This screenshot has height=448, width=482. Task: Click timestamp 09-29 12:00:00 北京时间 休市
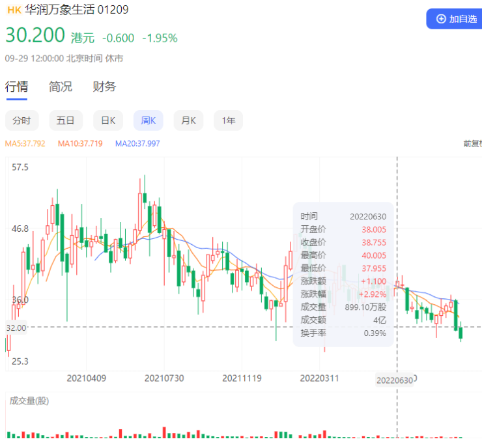pos(64,59)
